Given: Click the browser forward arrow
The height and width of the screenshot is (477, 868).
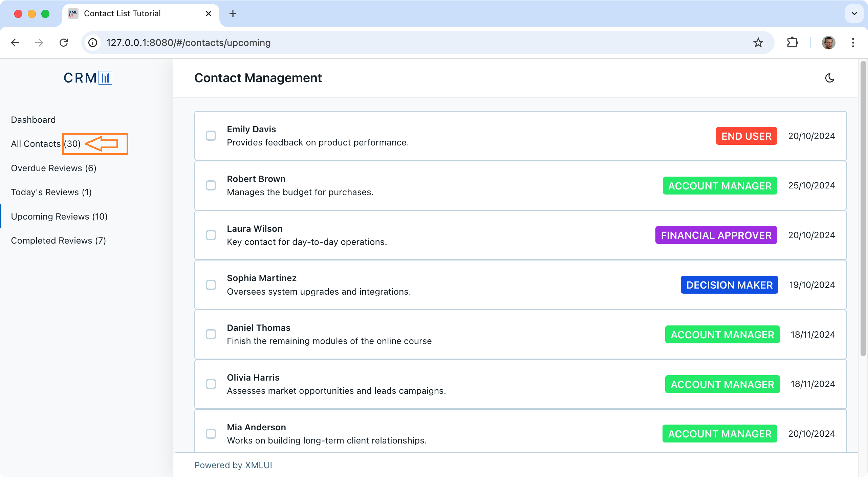Looking at the screenshot, I should [39, 43].
